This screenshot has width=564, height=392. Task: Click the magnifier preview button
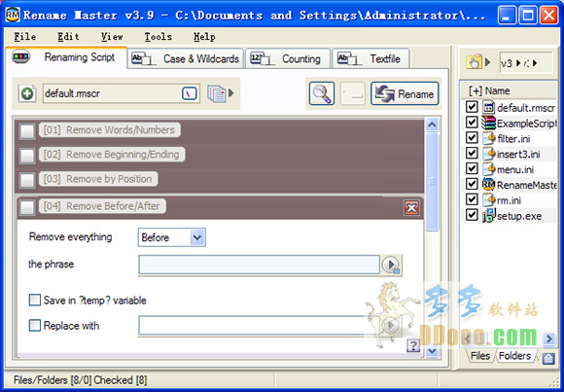click(322, 93)
